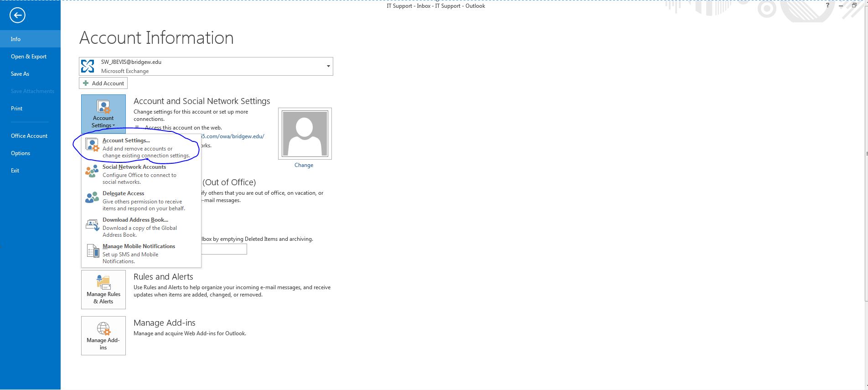Open Manage Rules & Alerts
This screenshot has width=868, height=390.
coord(103,290)
